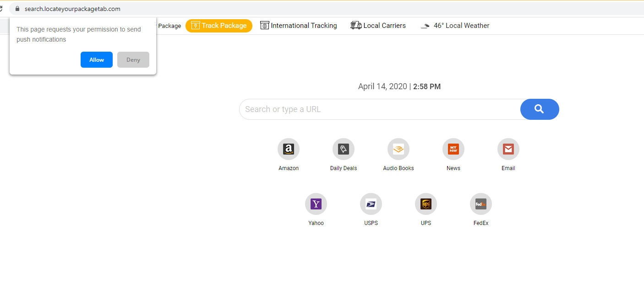Open the UPS shortcut icon

(426, 204)
